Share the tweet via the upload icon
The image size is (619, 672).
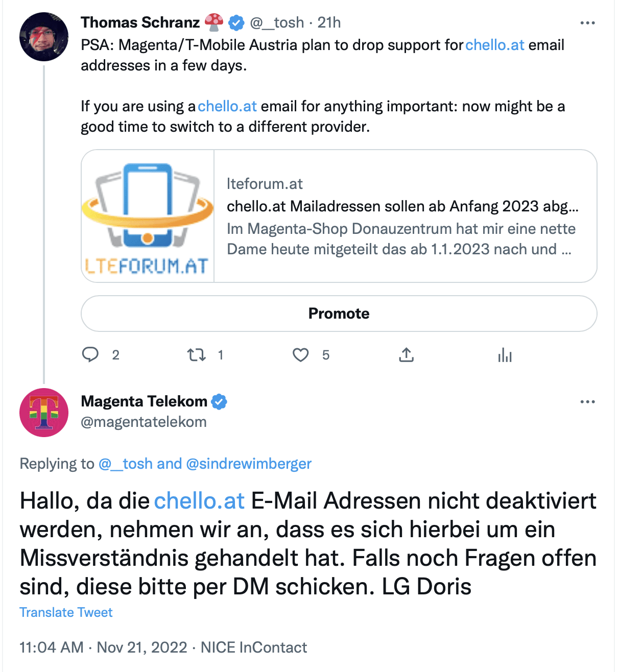[406, 354]
